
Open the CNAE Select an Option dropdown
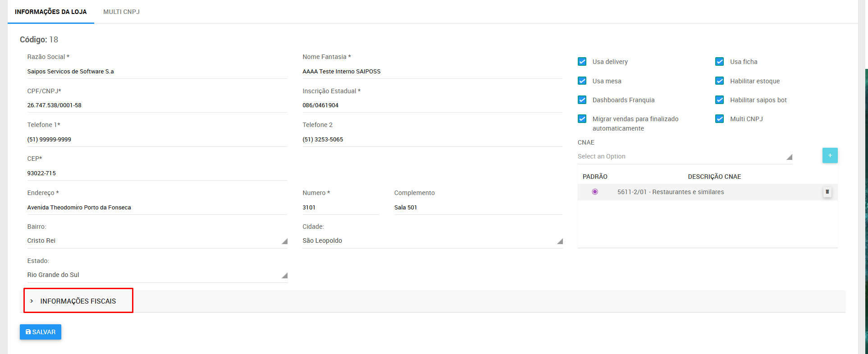(x=684, y=156)
